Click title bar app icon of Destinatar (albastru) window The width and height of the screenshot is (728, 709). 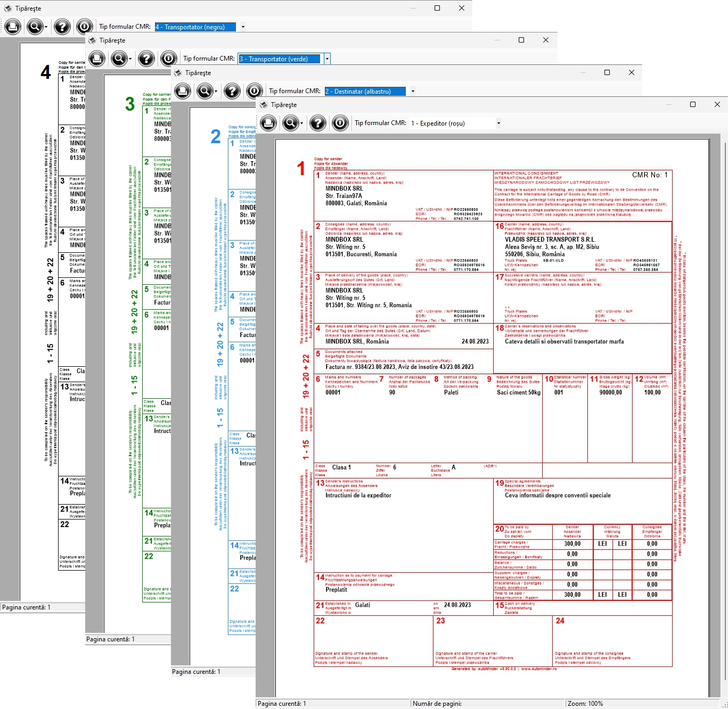pyautogui.click(x=178, y=73)
